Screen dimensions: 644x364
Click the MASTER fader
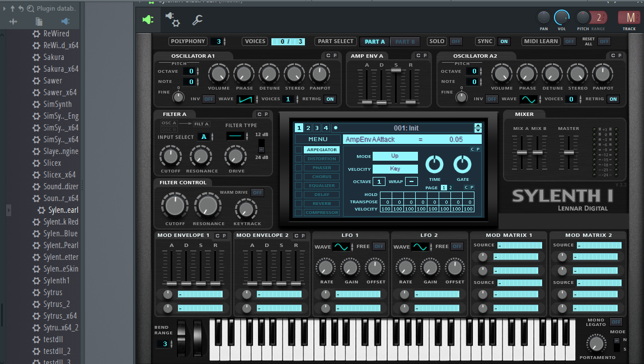[x=568, y=152]
